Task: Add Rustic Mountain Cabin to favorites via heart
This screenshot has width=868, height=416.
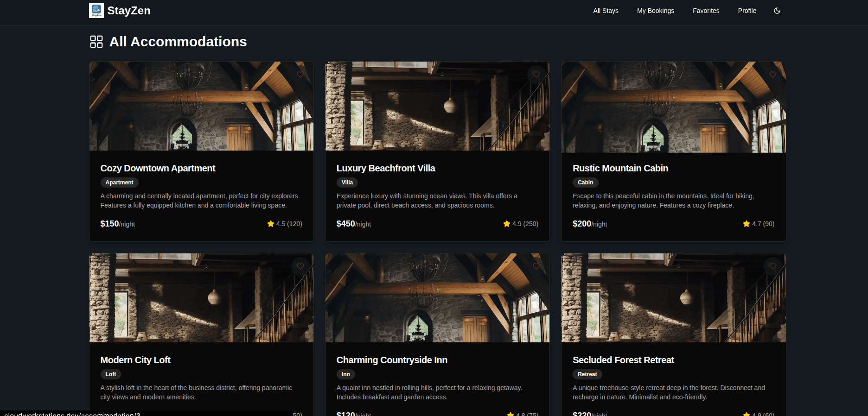Action: click(773, 75)
